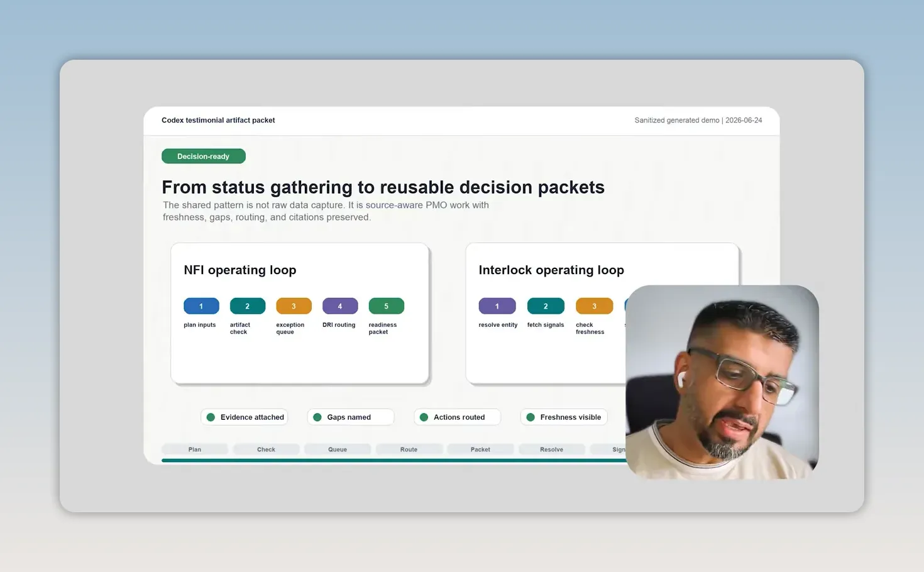
Task: Click the Decision-ready status badge
Action: coord(203,156)
